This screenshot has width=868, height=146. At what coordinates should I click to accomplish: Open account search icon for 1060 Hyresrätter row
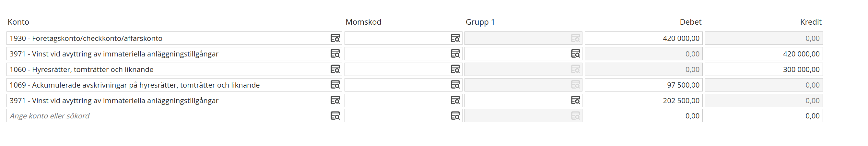(x=335, y=69)
